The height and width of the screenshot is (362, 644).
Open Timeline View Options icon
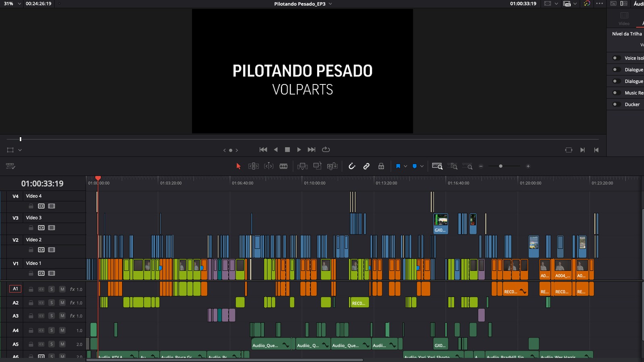(10, 166)
